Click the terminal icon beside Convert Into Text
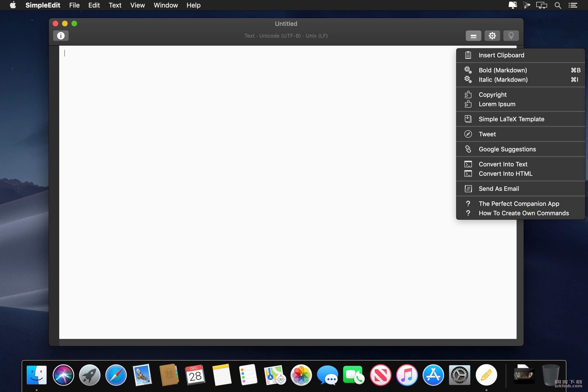The width and height of the screenshot is (588, 392). tap(468, 164)
